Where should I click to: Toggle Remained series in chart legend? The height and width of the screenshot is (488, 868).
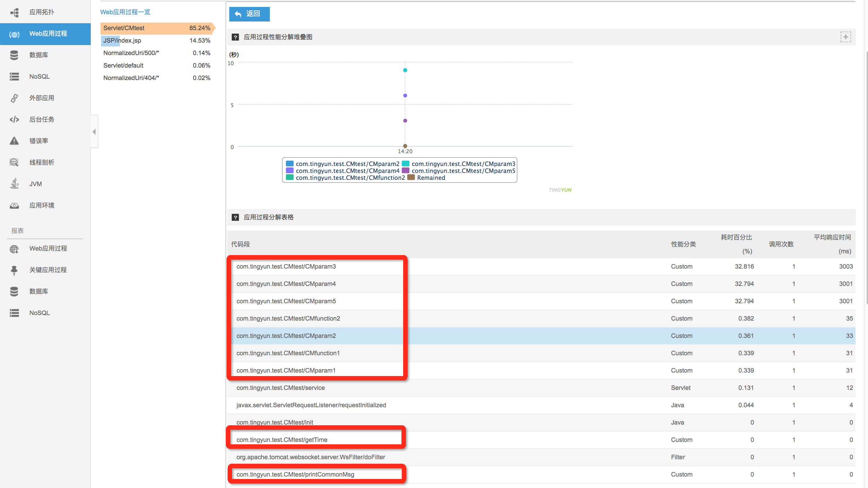pos(431,177)
